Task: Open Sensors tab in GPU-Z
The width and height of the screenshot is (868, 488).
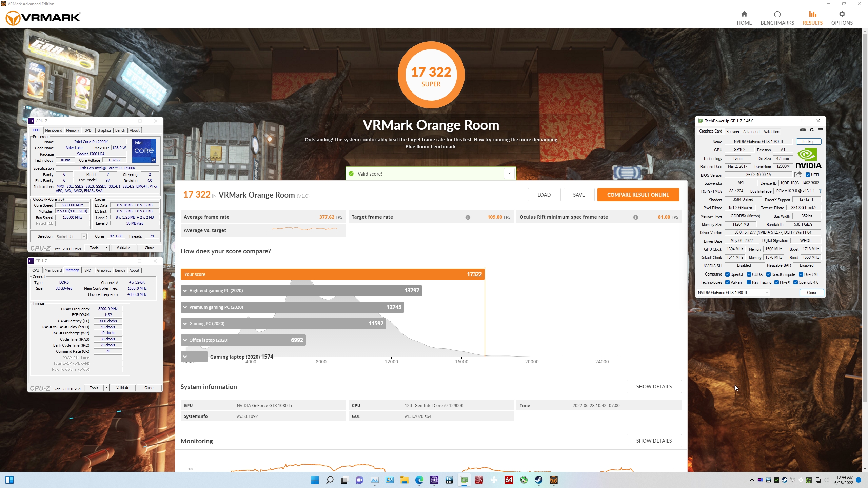Action: pos(732,131)
